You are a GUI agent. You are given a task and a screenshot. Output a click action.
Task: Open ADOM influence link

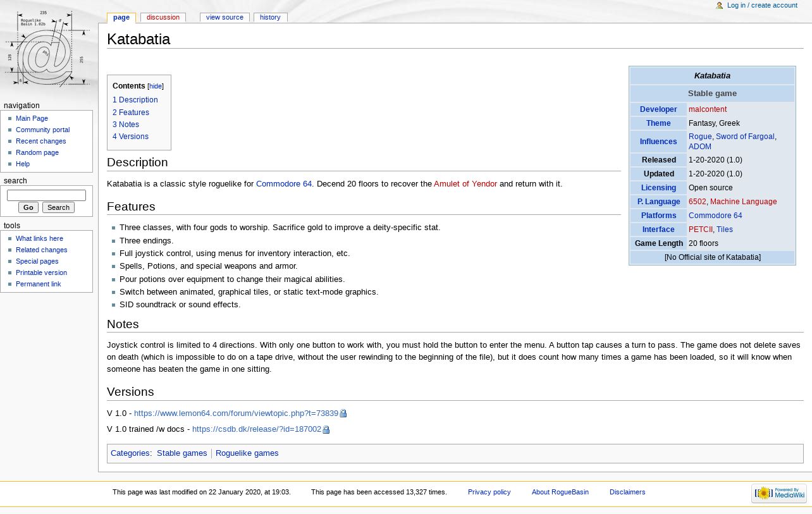click(x=700, y=147)
